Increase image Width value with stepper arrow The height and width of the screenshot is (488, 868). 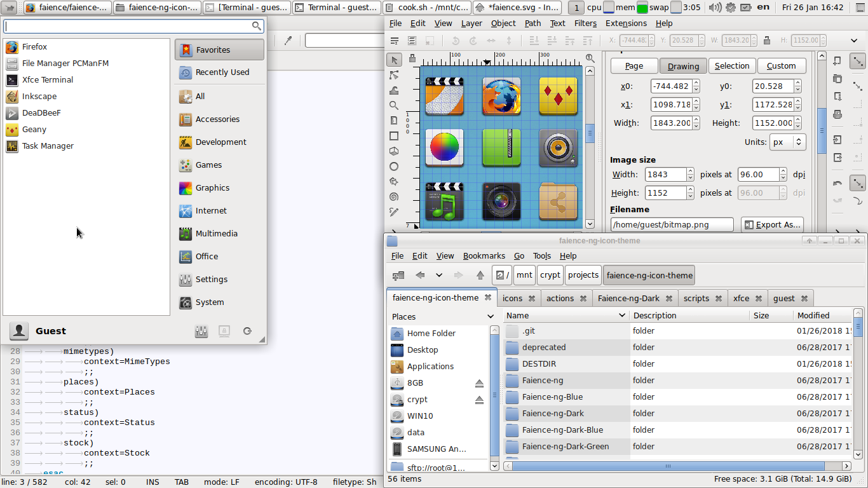690,171
